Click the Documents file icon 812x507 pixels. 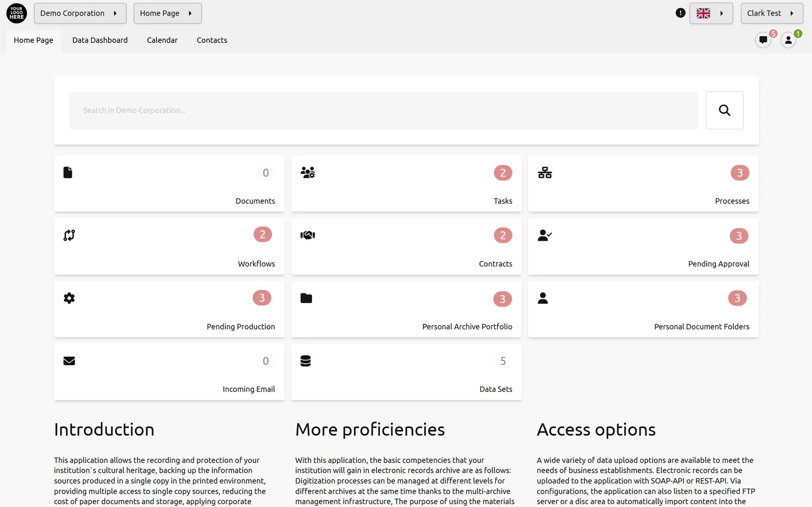coord(68,172)
